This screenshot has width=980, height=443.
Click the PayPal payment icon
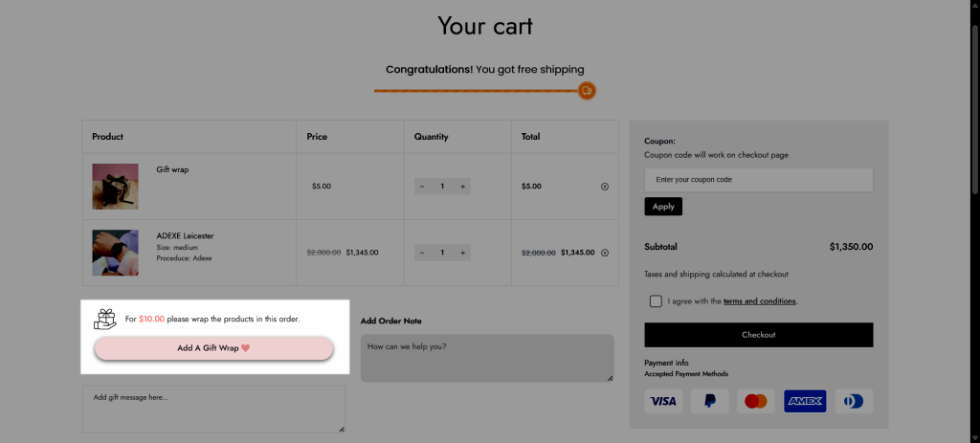(710, 401)
